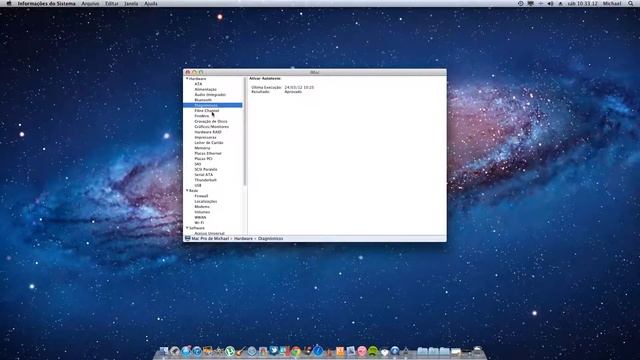
Task: Open Spotify from the dock
Action: (x=373, y=351)
